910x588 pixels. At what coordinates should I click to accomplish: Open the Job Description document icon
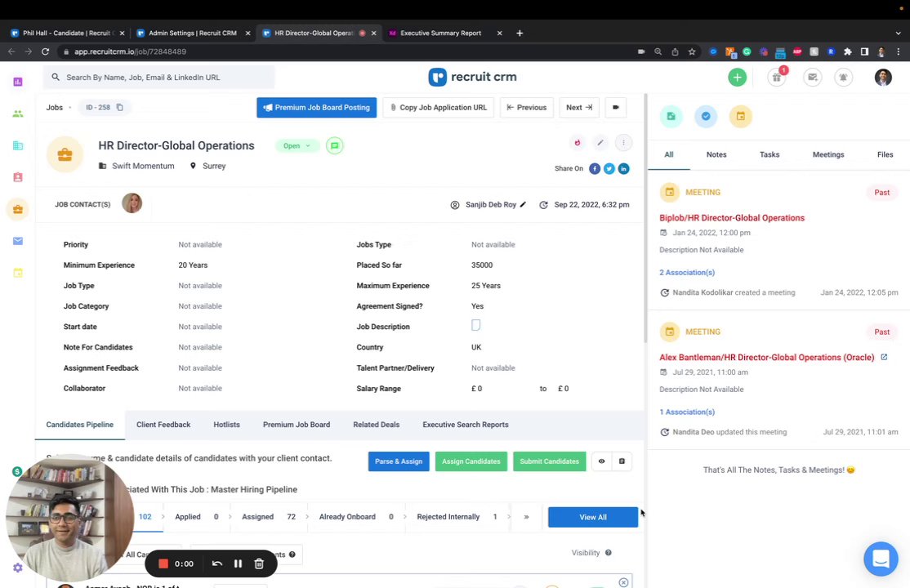pyautogui.click(x=476, y=325)
